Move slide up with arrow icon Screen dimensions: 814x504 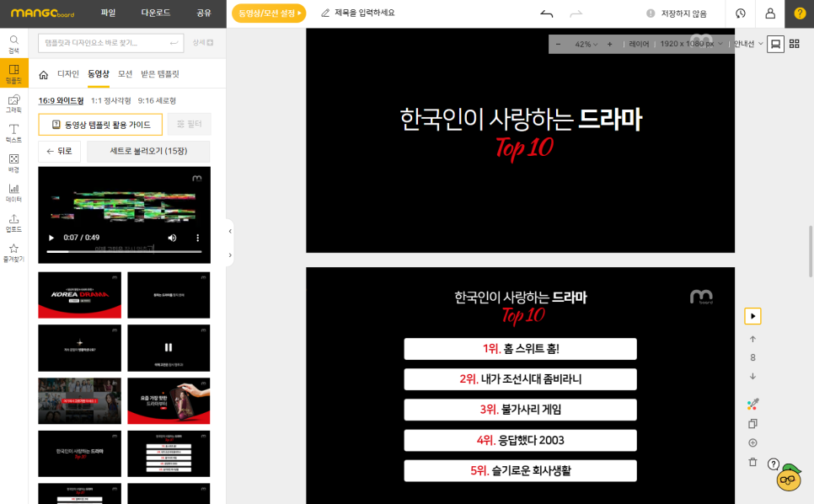(x=752, y=339)
